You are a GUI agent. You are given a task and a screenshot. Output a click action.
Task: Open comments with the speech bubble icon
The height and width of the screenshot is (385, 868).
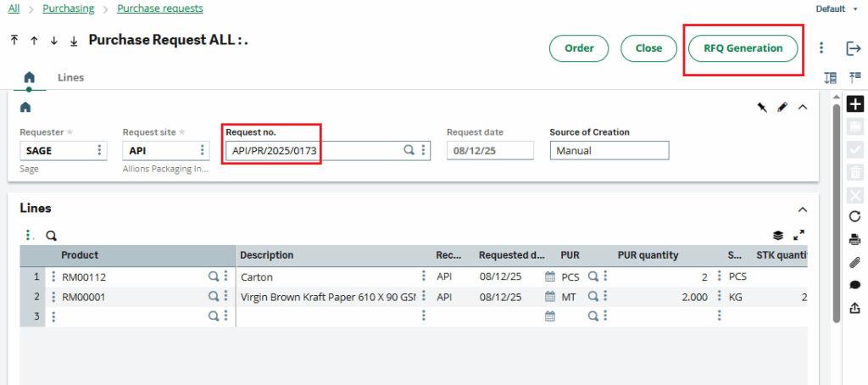[855, 285]
